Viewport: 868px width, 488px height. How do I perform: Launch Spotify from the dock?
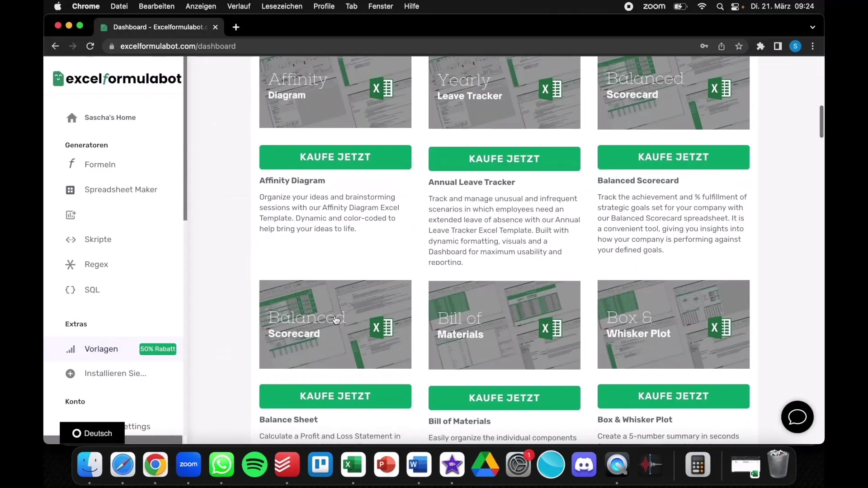(x=255, y=465)
